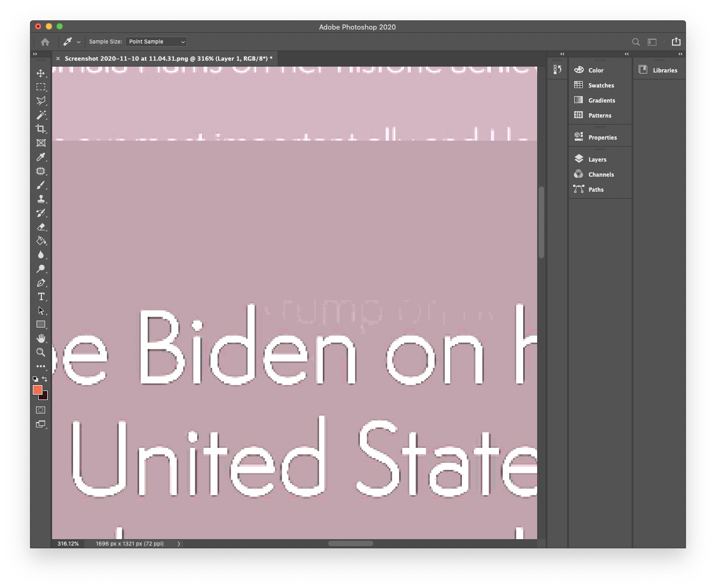716x588 pixels.
Task: Click the 316.12% zoom level field
Action: coord(68,543)
